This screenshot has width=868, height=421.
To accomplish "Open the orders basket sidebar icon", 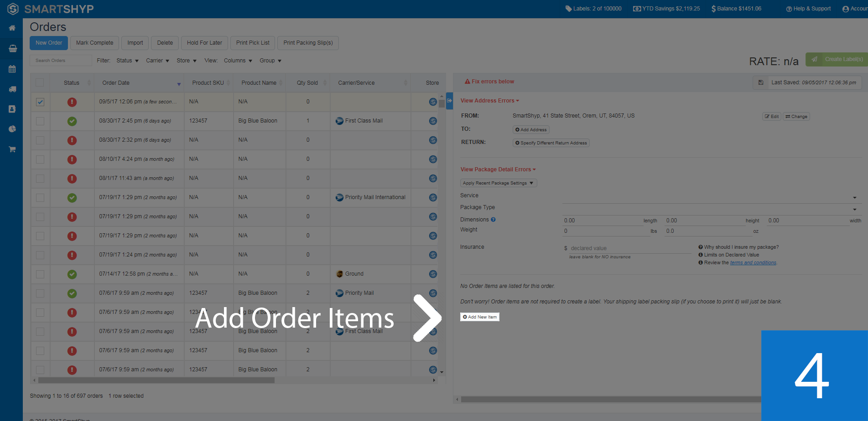I will pyautogui.click(x=12, y=48).
